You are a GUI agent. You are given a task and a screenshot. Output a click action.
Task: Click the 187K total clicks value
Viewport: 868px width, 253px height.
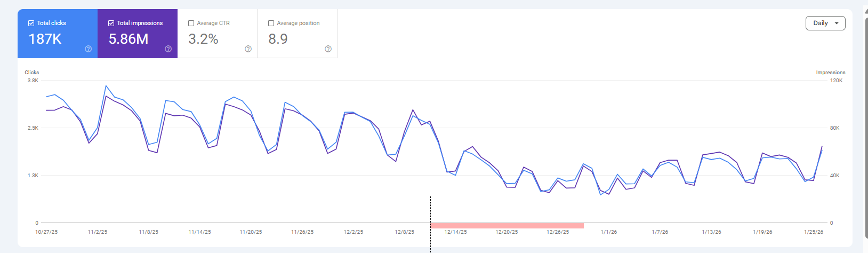pos(45,39)
